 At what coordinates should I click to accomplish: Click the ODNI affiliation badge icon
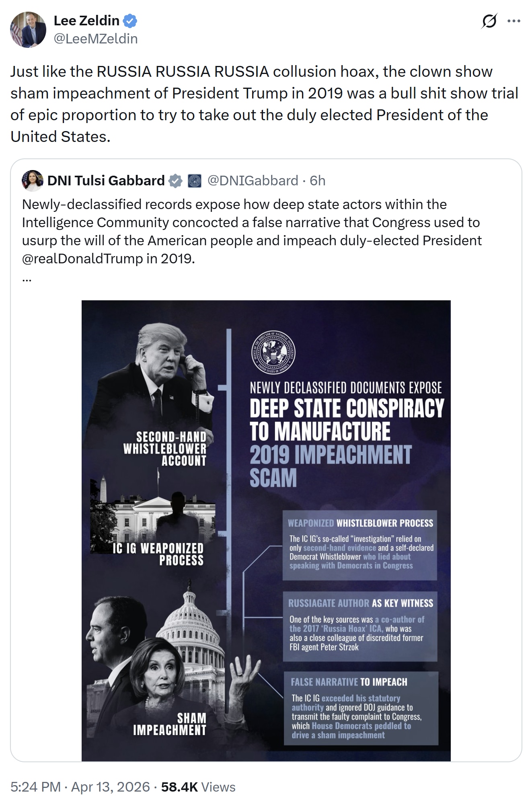coord(195,181)
